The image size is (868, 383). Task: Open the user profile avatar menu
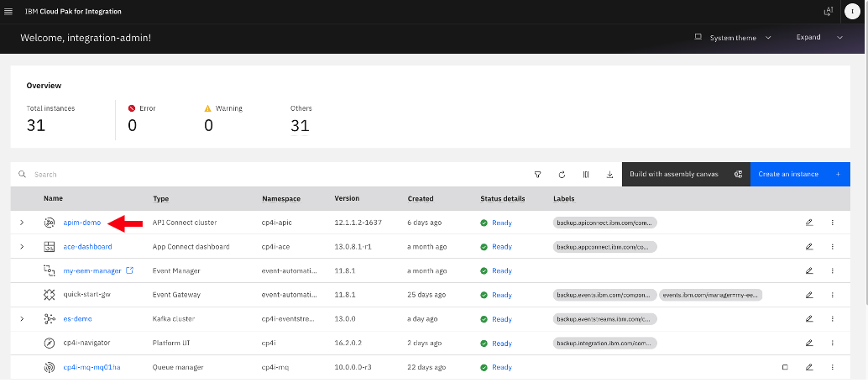pyautogui.click(x=852, y=12)
